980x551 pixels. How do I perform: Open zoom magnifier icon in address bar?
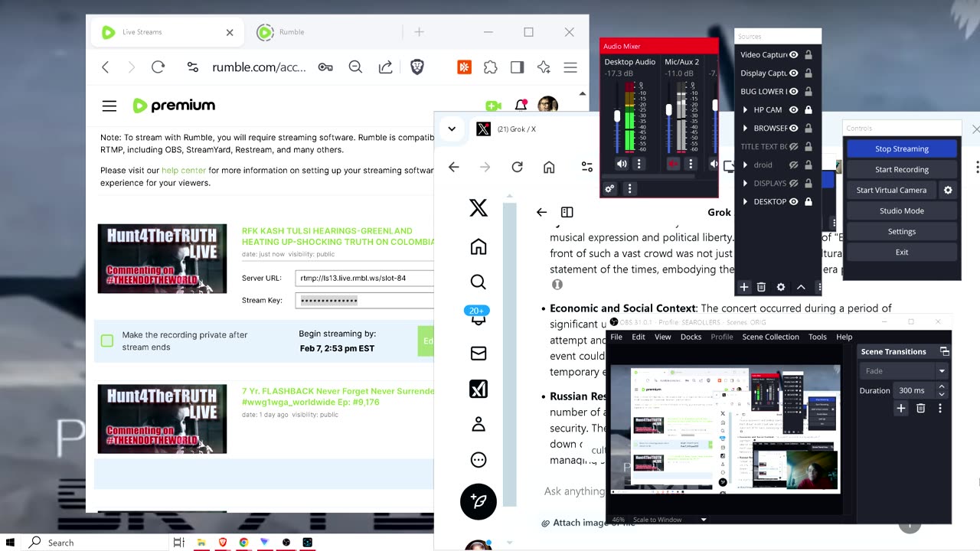pyautogui.click(x=355, y=67)
